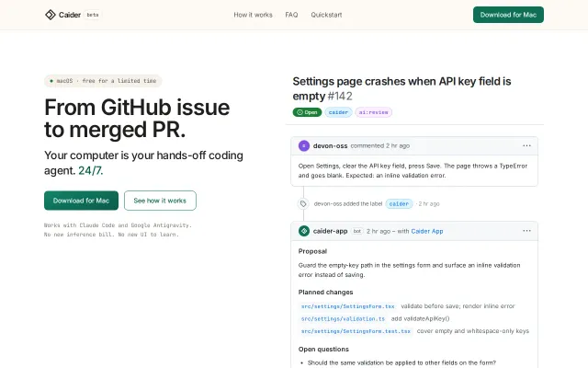The height and width of the screenshot is (368, 588).
Task: Click the Proposal heading
Action: (312, 251)
